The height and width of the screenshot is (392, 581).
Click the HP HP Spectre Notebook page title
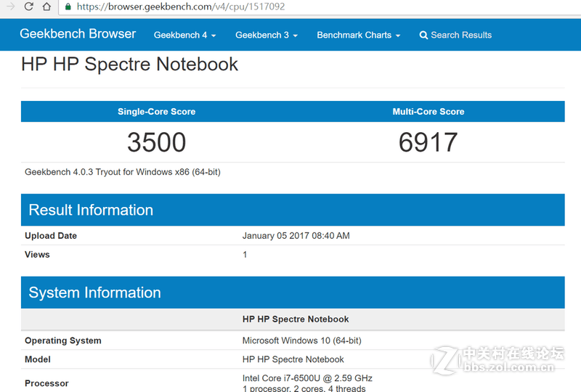point(129,64)
